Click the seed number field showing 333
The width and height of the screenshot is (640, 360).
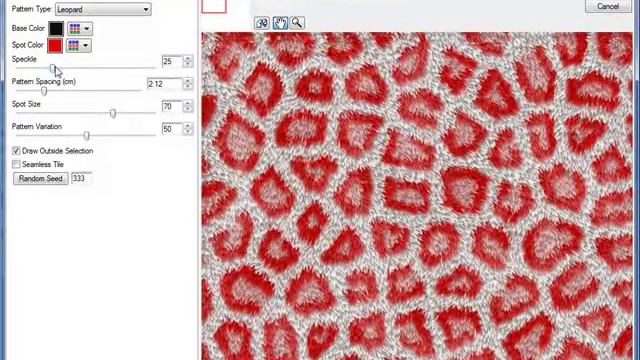pos(82,178)
